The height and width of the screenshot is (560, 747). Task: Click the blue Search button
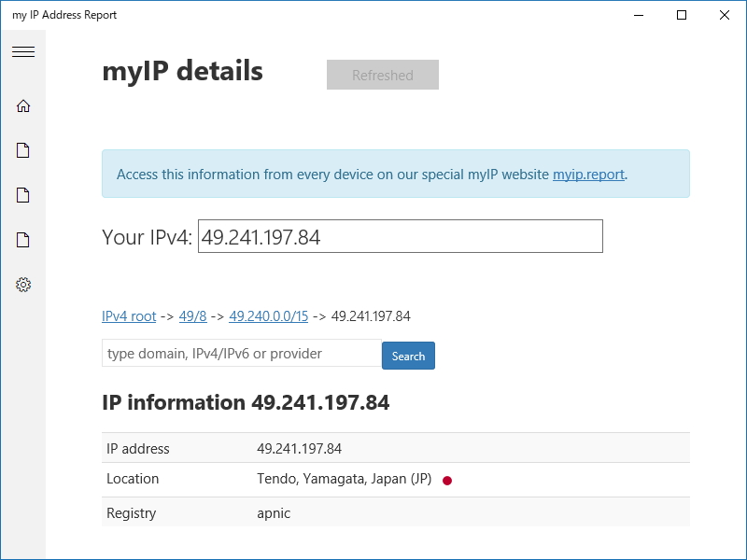[408, 356]
